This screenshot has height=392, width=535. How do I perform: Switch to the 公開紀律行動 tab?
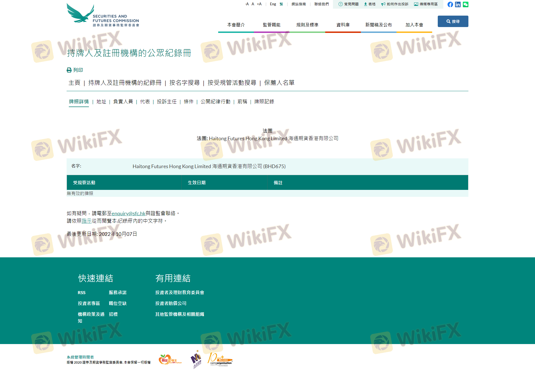coord(215,101)
